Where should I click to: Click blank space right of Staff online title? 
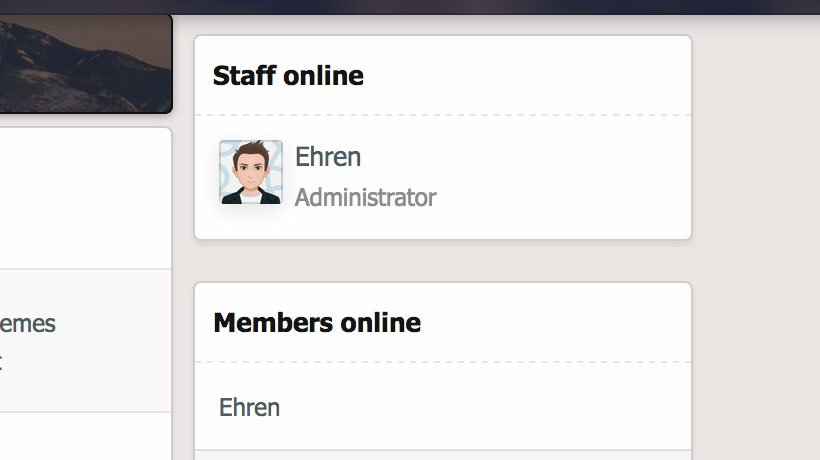[x=526, y=76]
